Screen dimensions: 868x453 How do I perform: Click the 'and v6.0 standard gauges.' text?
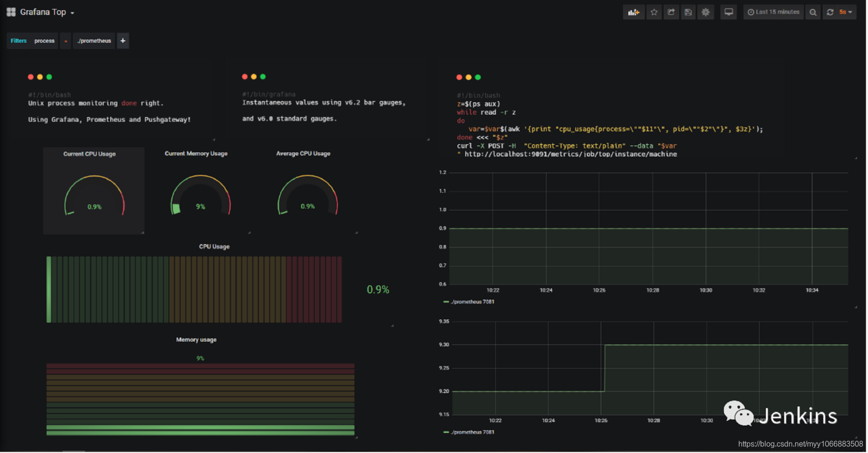click(x=290, y=119)
